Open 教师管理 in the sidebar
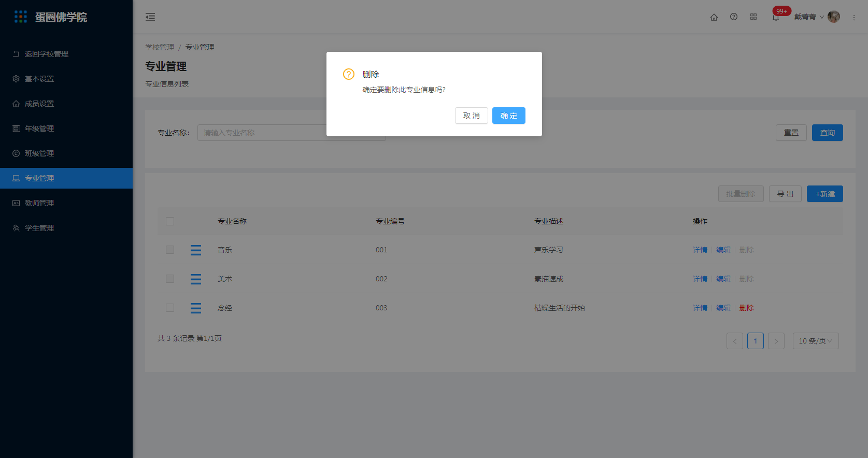Viewport: 868px width, 458px height. coord(66,203)
